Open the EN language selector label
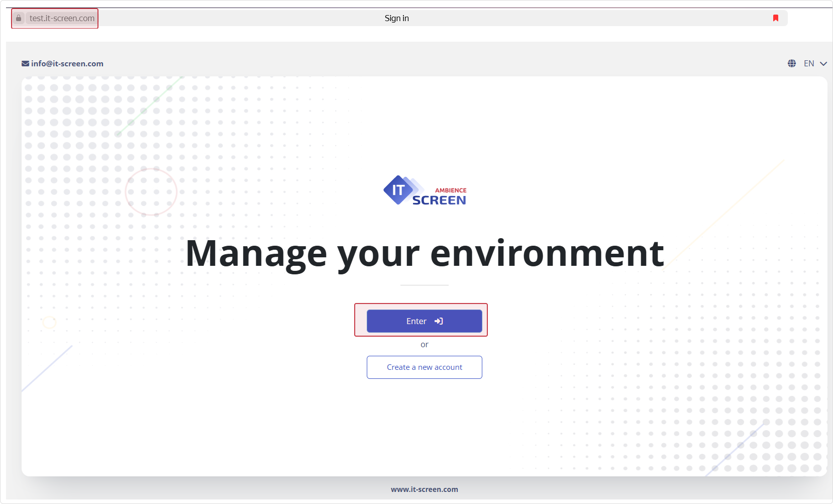Viewport: 833px width, 504px height. pyautogui.click(x=808, y=64)
